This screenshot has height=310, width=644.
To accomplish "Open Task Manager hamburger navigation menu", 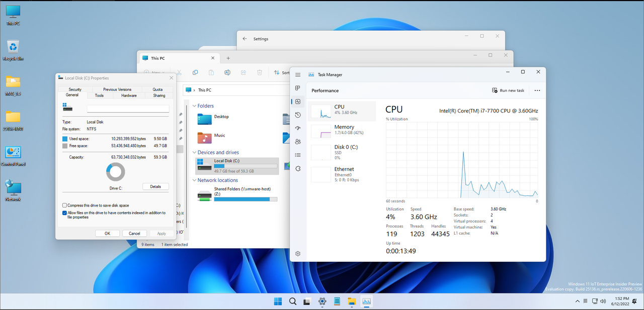I will tap(298, 75).
